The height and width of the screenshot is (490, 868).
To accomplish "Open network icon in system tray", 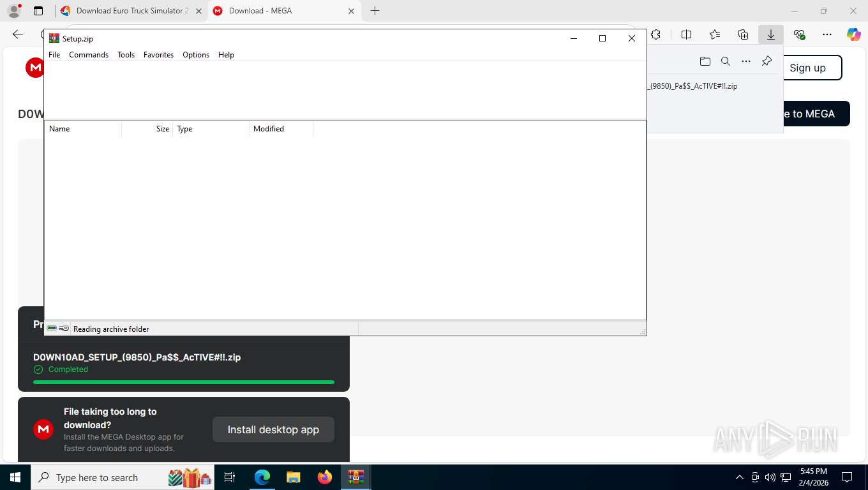I will tap(786, 477).
